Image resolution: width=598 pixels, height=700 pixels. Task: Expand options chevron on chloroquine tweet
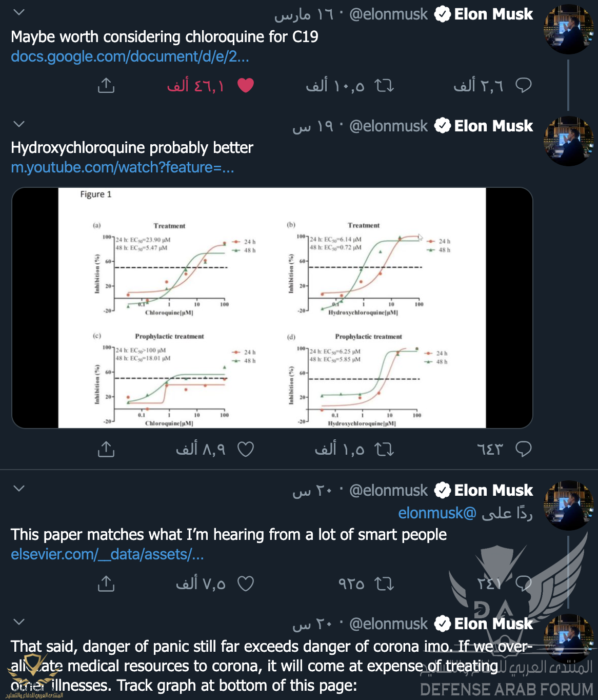19,12
